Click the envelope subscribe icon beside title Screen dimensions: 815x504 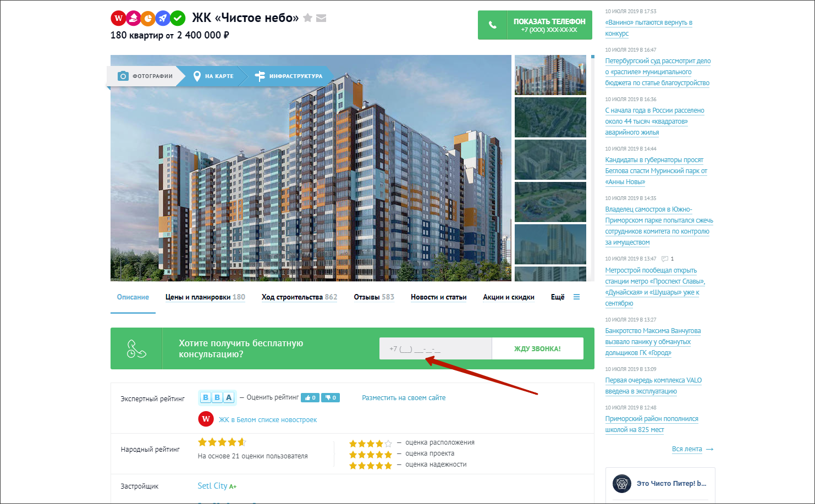[321, 18]
